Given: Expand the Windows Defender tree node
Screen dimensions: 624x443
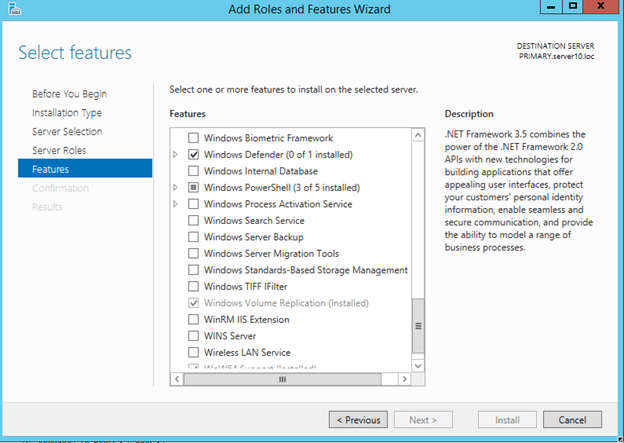Looking at the screenshot, I should [176, 155].
